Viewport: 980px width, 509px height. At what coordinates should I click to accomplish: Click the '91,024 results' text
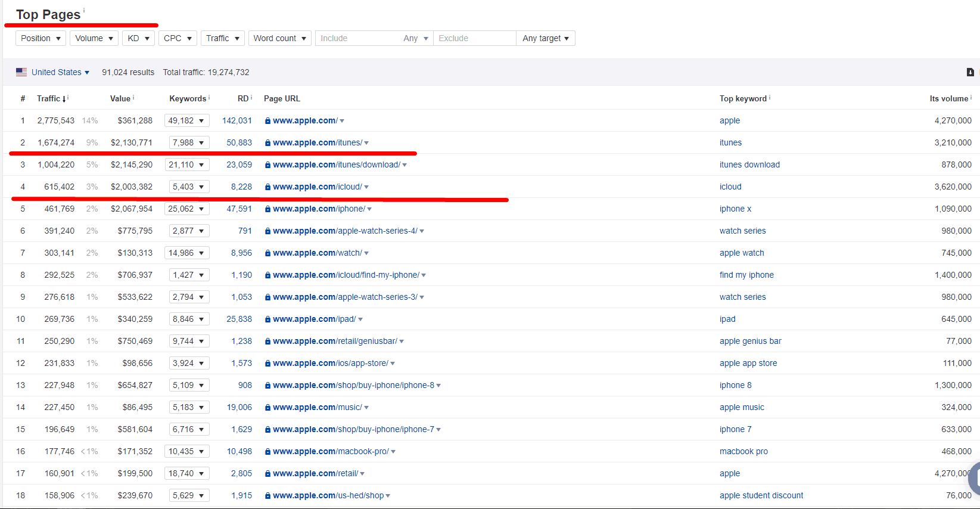pos(128,72)
